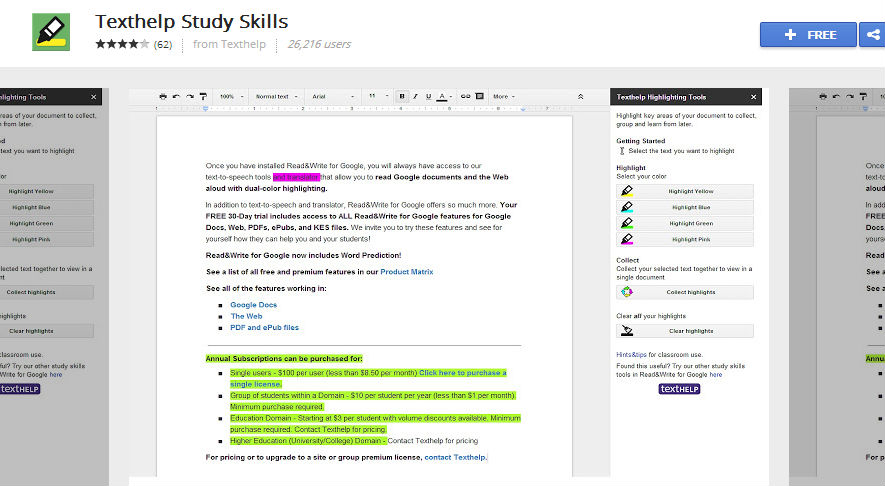Open the 'from Texthelp' publisher link

229,44
